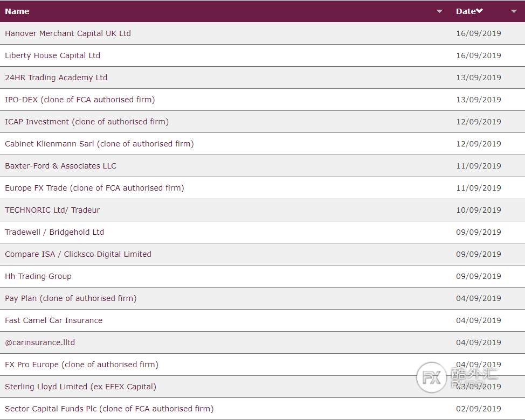This screenshot has width=525, height=420.
Task: Open IPO-DEX clone of FCA firm entry
Action: [80, 100]
